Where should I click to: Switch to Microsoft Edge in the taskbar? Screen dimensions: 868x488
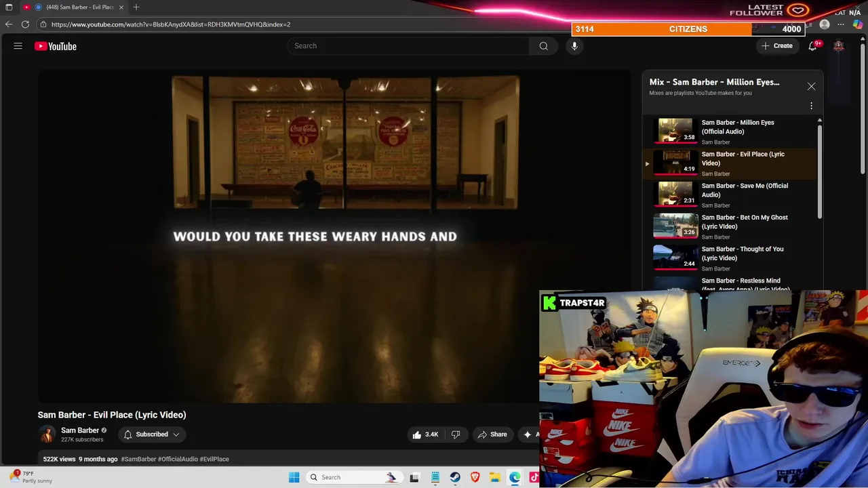tap(515, 477)
